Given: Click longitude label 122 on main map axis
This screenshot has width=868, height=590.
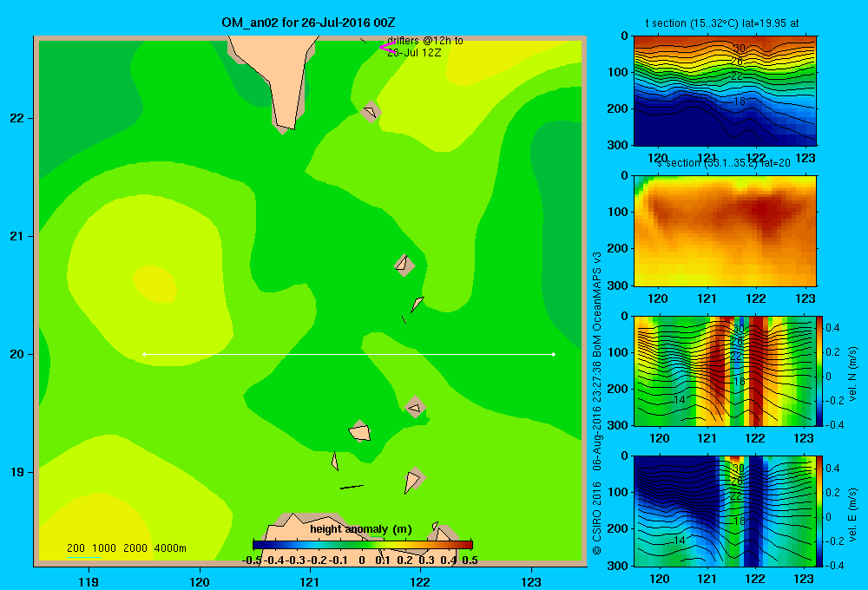Looking at the screenshot, I should [421, 581].
